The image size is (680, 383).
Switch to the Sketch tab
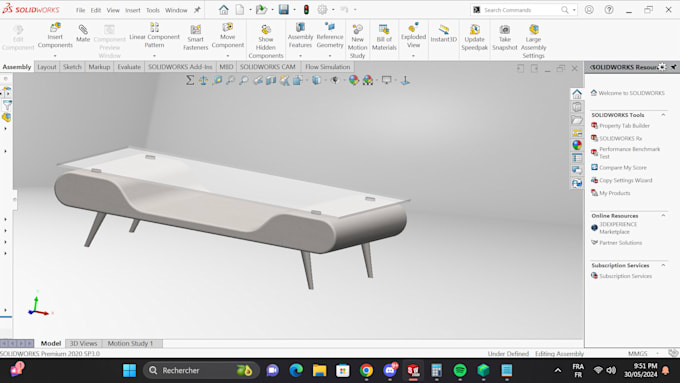[72, 67]
